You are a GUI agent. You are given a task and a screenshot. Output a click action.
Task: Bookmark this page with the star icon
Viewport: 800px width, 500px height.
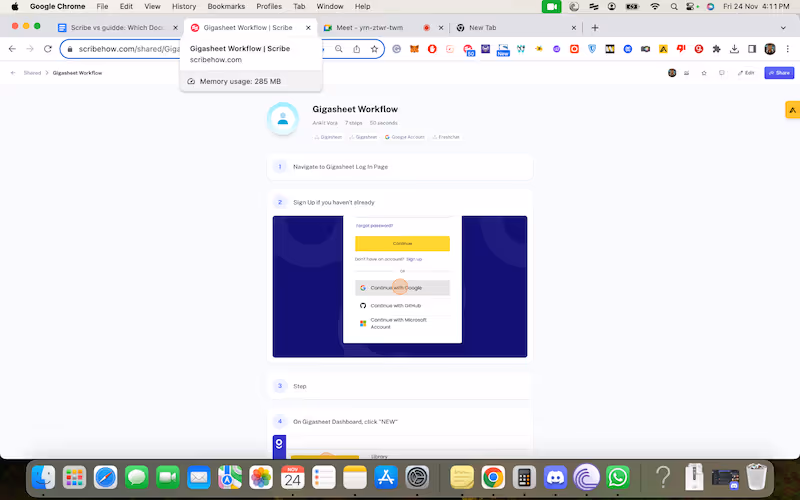374,49
